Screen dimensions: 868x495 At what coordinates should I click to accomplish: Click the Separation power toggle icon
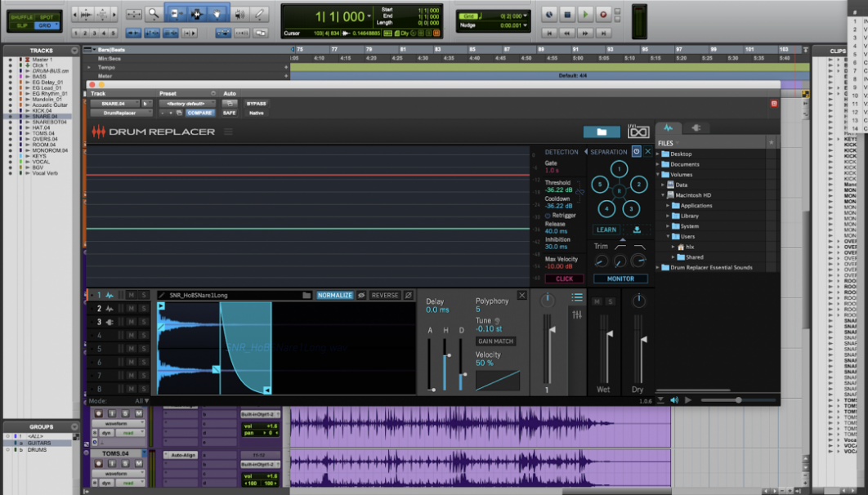click(x=637, y=152)
